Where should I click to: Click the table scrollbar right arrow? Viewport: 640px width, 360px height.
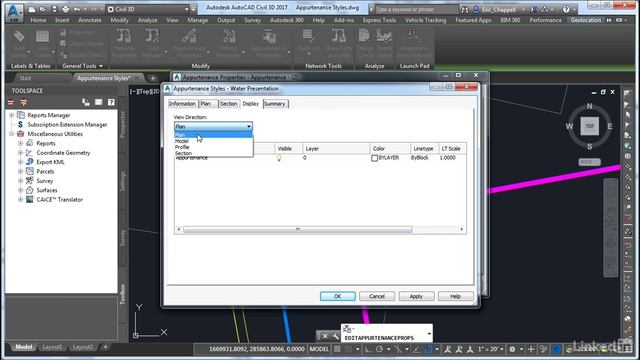coord(462,229)
